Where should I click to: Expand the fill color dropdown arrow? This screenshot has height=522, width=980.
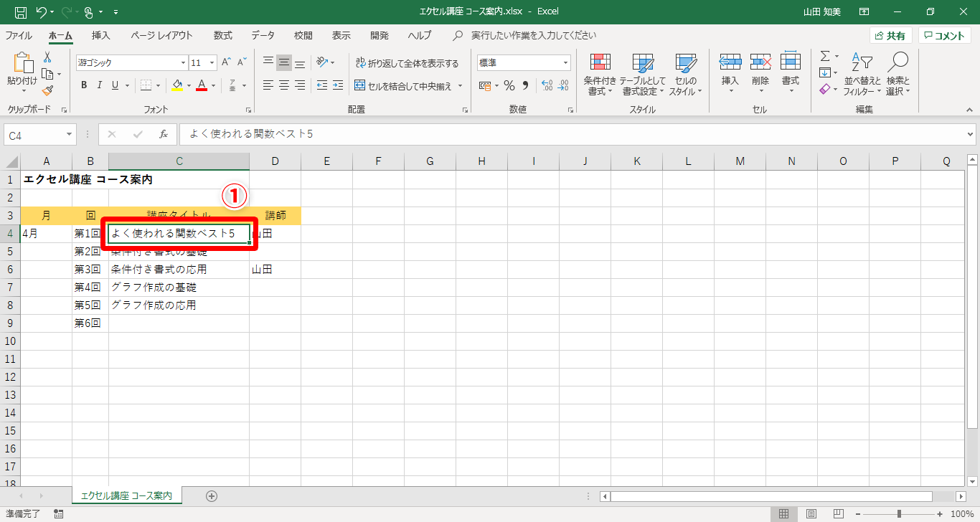pos(189,85)
